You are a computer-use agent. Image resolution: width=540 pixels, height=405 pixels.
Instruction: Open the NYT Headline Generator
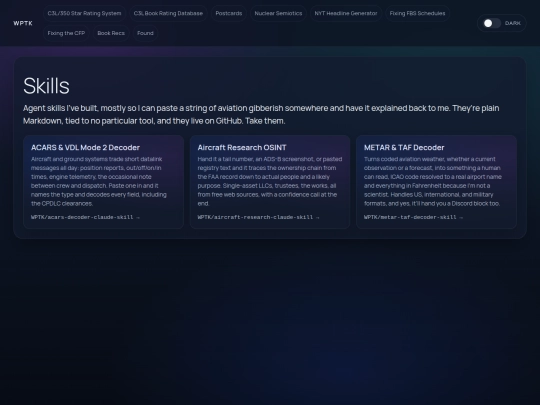click(346, 13)
